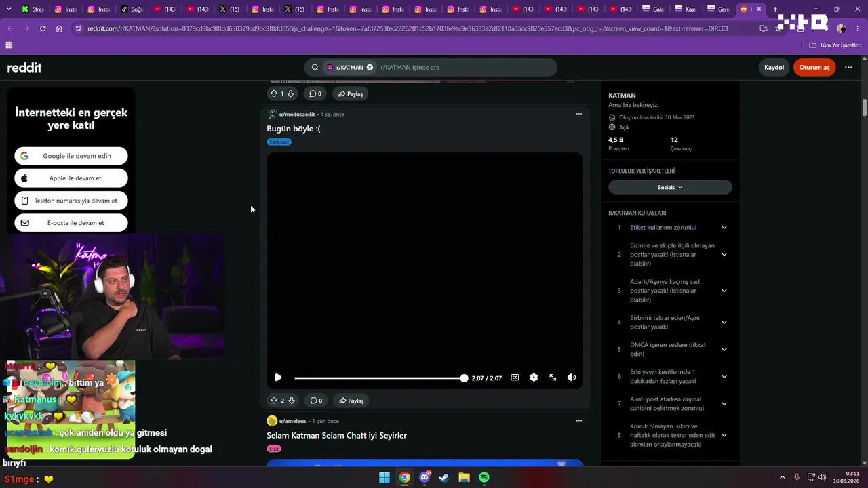The image size is (868, 488).
Task: Continue with phone number option
Action: tap(71, 201)
